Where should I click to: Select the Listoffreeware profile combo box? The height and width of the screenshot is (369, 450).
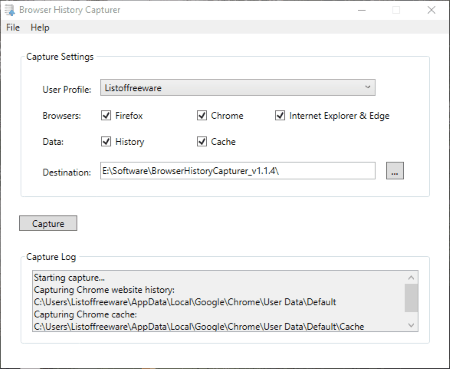[x=238, y=87]
